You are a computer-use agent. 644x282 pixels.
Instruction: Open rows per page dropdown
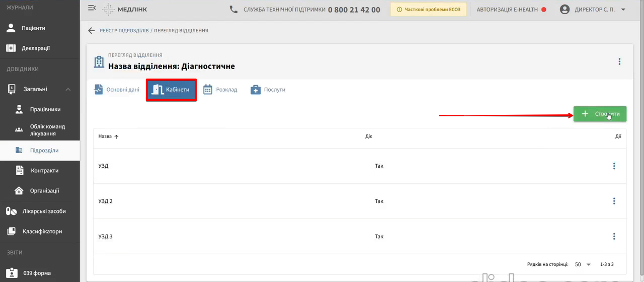click(583, 264)
